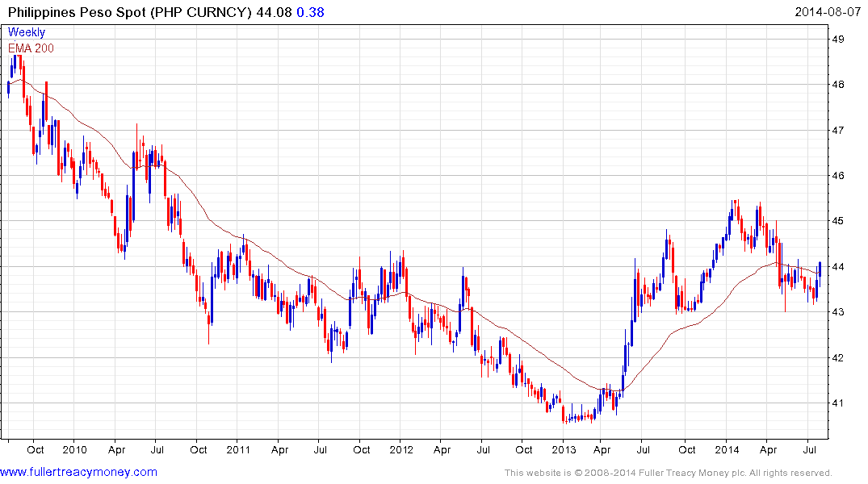Click the blue change value 0.38

311,12
